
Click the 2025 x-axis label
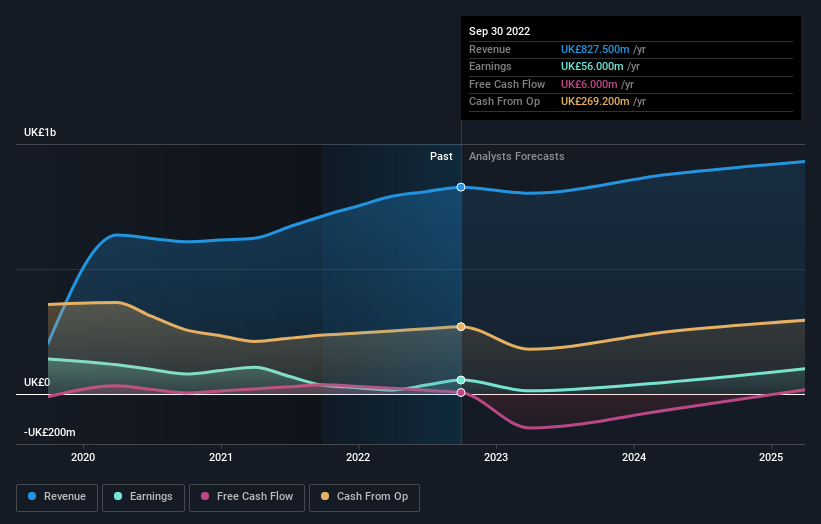tap(771, 457)
